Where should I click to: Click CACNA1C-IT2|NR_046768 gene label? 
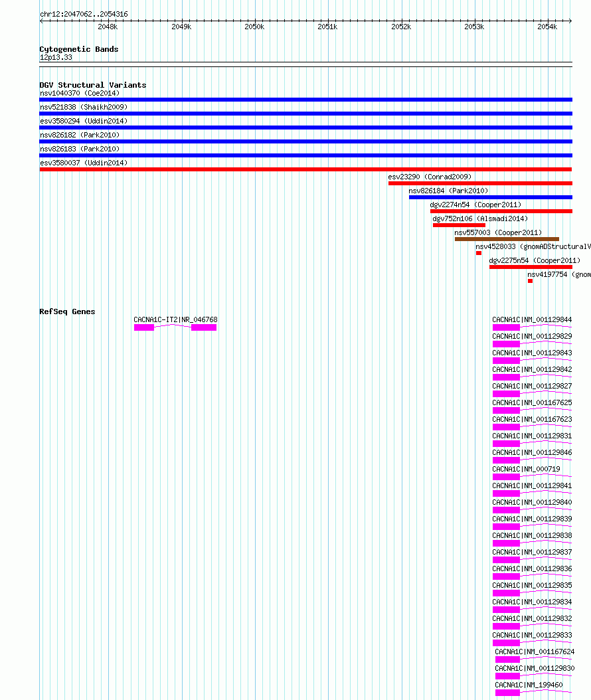175,319
